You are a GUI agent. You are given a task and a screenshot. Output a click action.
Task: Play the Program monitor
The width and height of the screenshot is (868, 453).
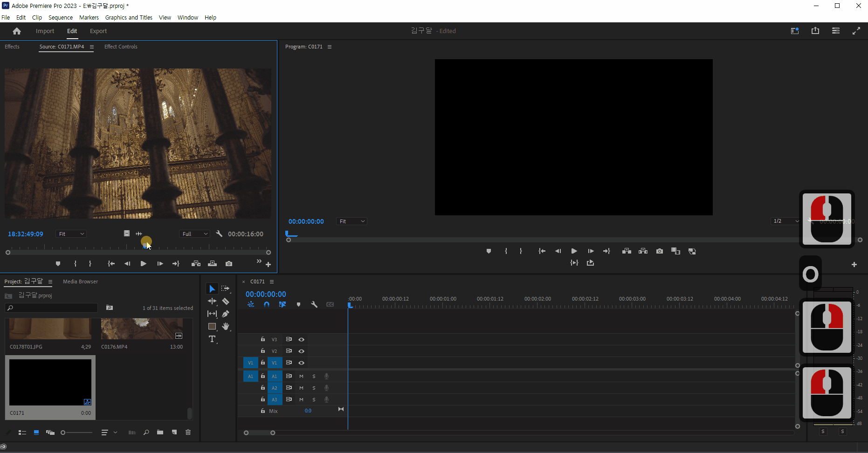[x=574, y=251]
